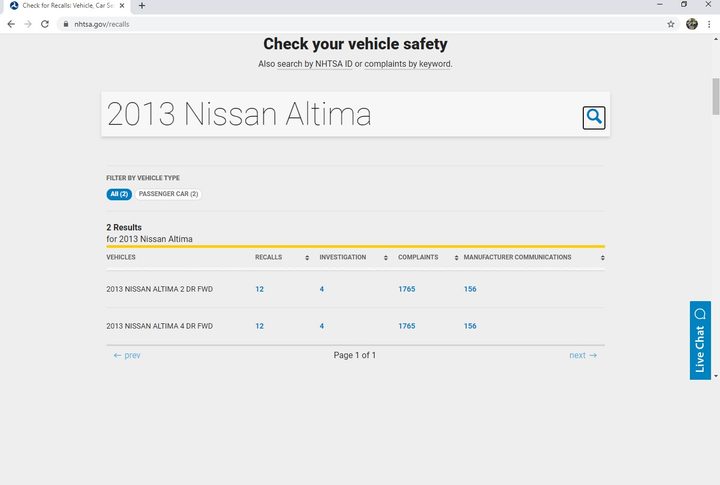Open a new browser tab with plus

(x=142, y=6)
